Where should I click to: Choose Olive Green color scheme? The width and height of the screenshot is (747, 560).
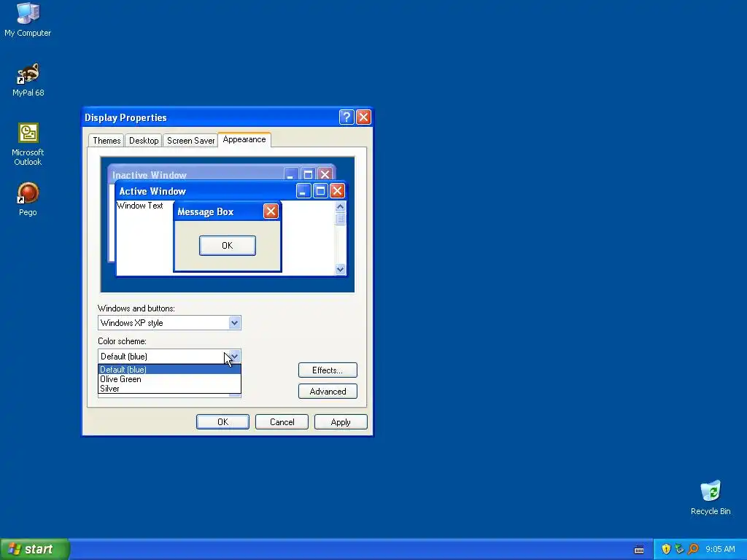click(x=169, y=379)
